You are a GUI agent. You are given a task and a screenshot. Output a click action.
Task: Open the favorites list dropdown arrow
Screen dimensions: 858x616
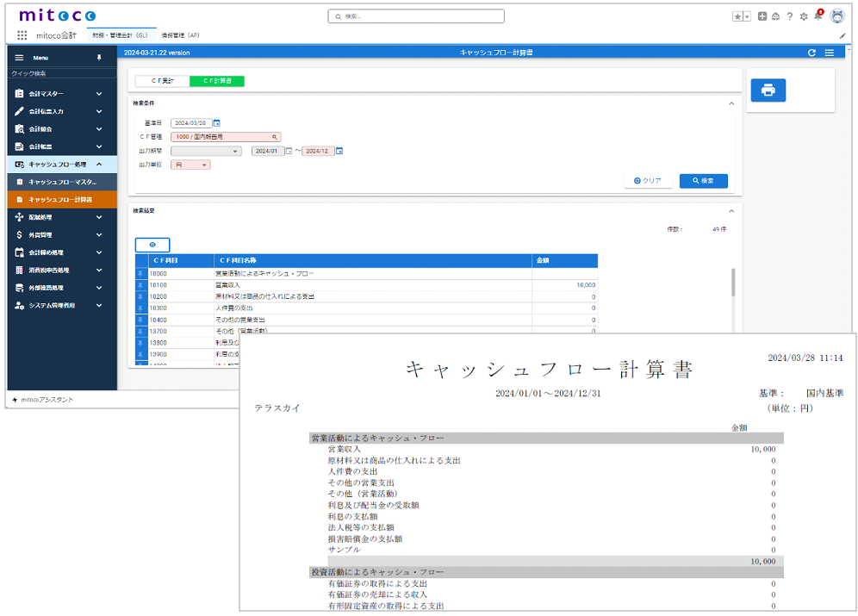pyautogui.click(x=747, y=16)
